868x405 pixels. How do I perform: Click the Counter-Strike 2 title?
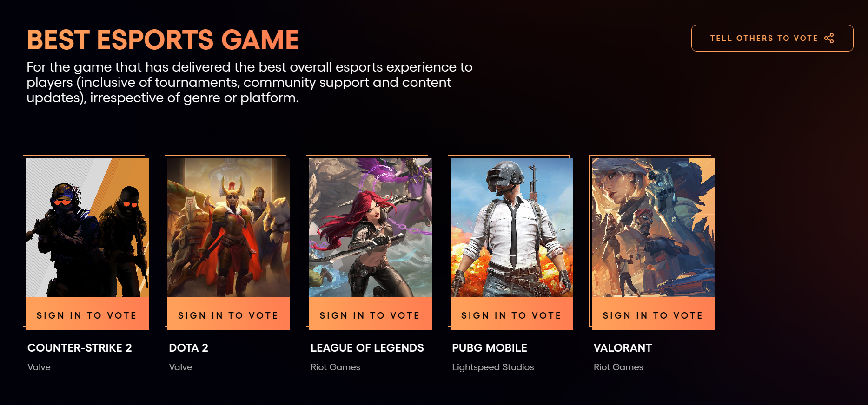[80, 348]
